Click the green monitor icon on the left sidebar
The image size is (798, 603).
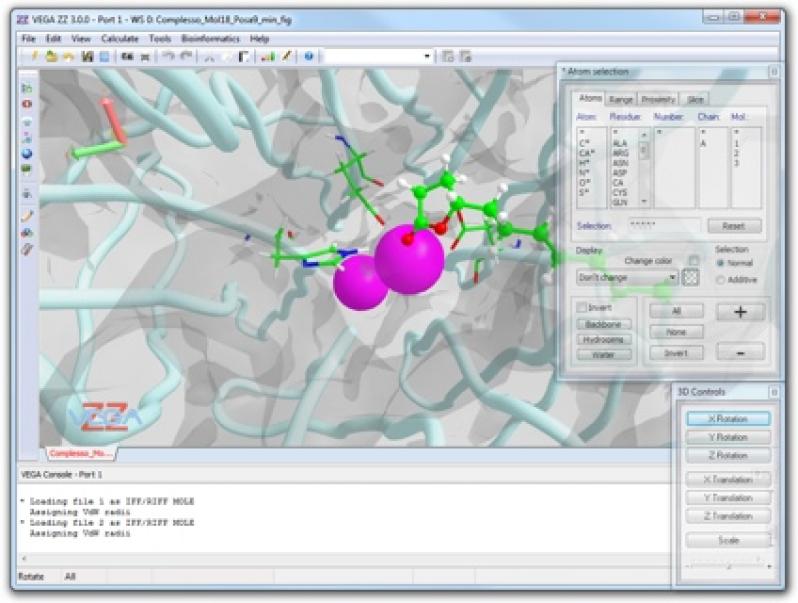click(27, 169)
